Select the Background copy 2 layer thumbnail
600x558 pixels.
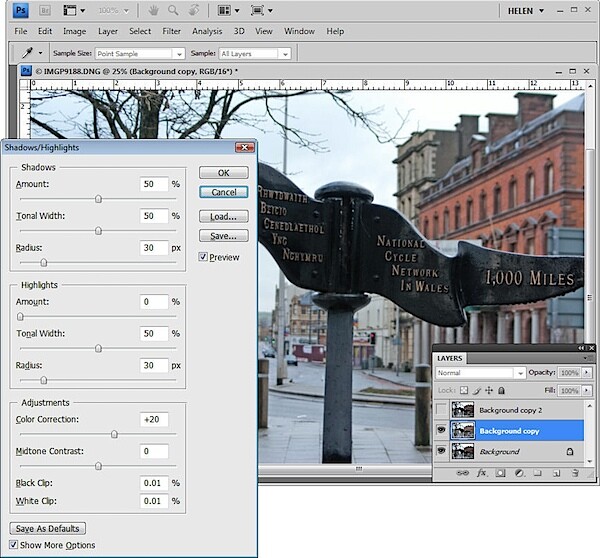(462, 410)
